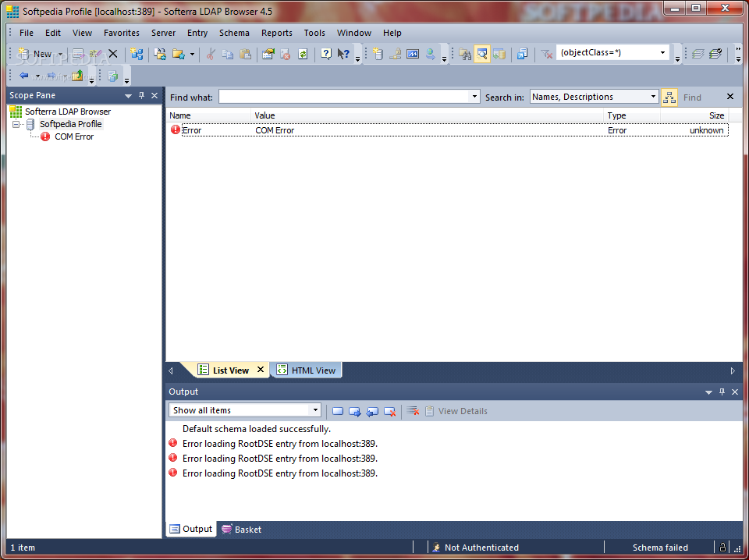
Task: Click the blue Back arrow icon
Action: pyautogui.click(x=24, y=76)
